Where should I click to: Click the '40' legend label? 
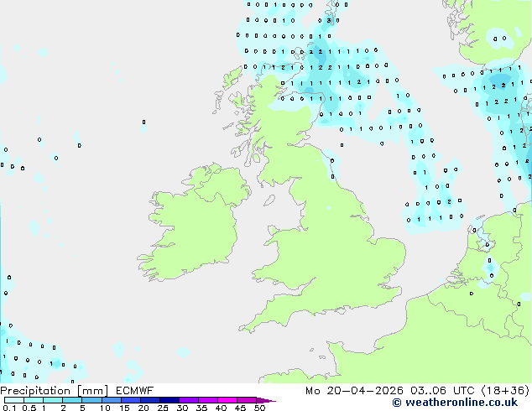click(x=221, y=408)
